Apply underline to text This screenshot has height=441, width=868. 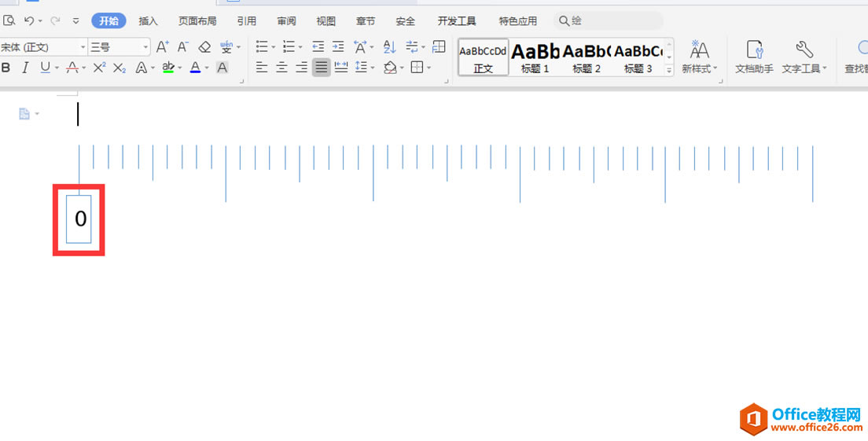point(45,68)
